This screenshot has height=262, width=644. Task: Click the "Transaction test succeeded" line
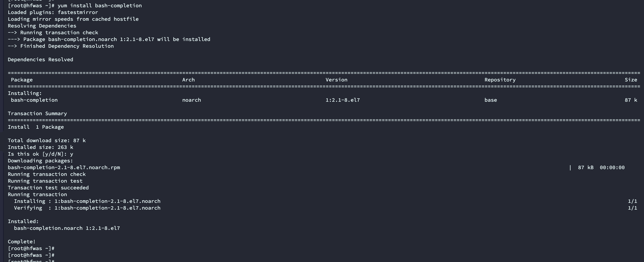48,188
